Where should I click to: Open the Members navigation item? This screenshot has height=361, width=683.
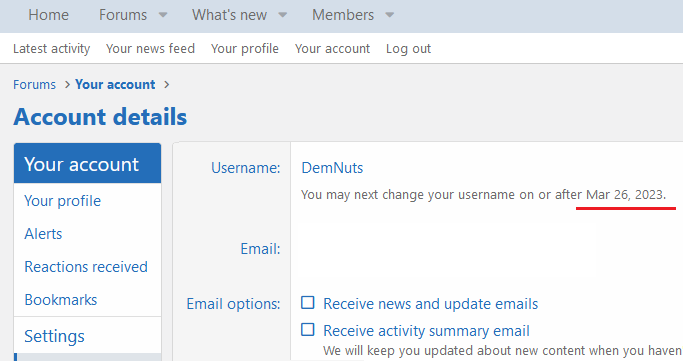pyautogui.click(x=343, y=15)
